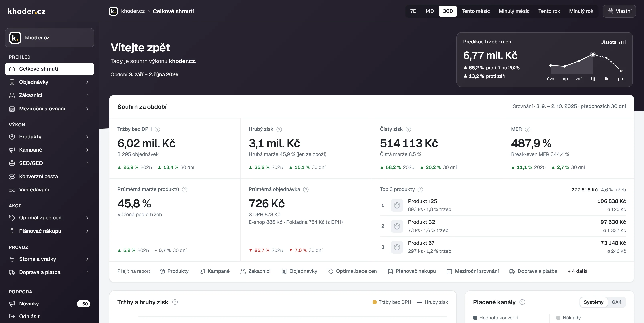Screen dimensions: 644x323
Task: Show the + 4 další report links
Action: [577, 271]
